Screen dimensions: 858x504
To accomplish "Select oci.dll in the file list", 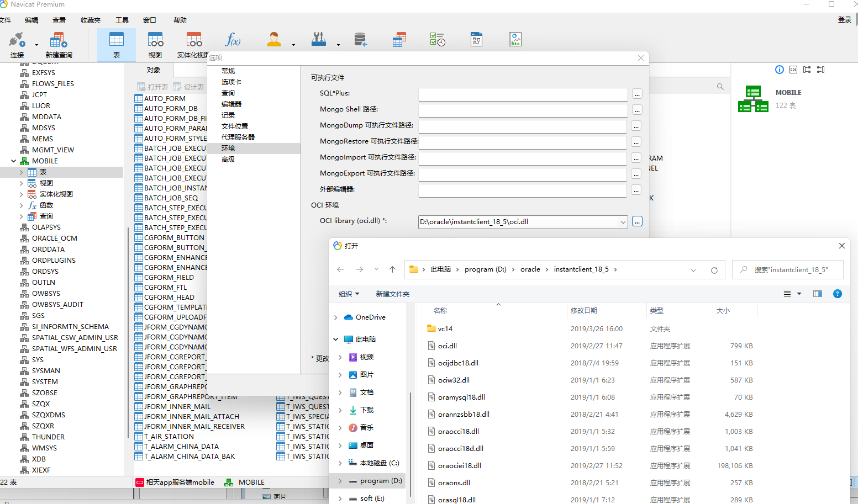I will coord(448,346).
